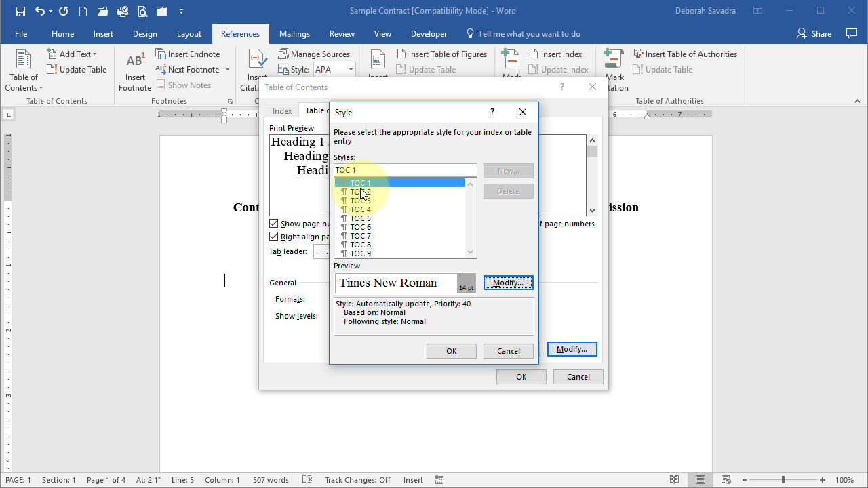Viewport: 868px width, 488px height.
Task: Switch to the Home tab
Action: tap(62, 34)
